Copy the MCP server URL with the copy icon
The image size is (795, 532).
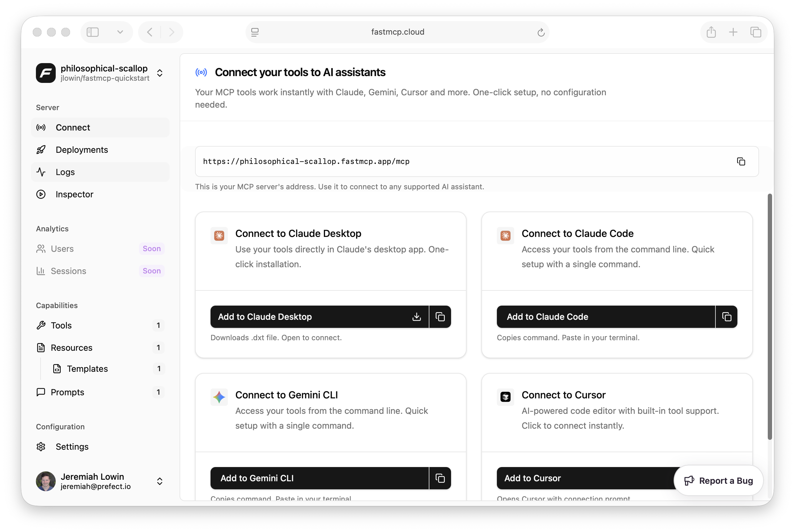click(x=741, y=161)
